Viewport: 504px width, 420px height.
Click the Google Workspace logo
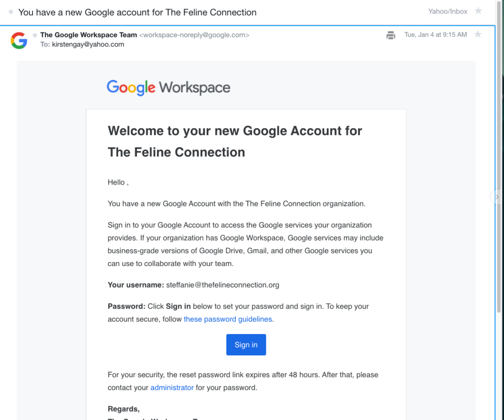pos(168,88)
